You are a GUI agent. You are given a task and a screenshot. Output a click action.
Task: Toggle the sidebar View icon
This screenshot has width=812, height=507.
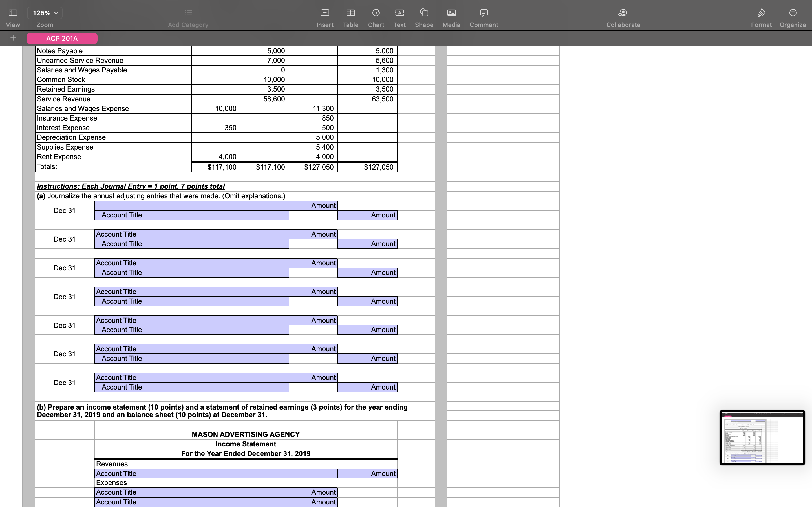[x=12, y=13]
